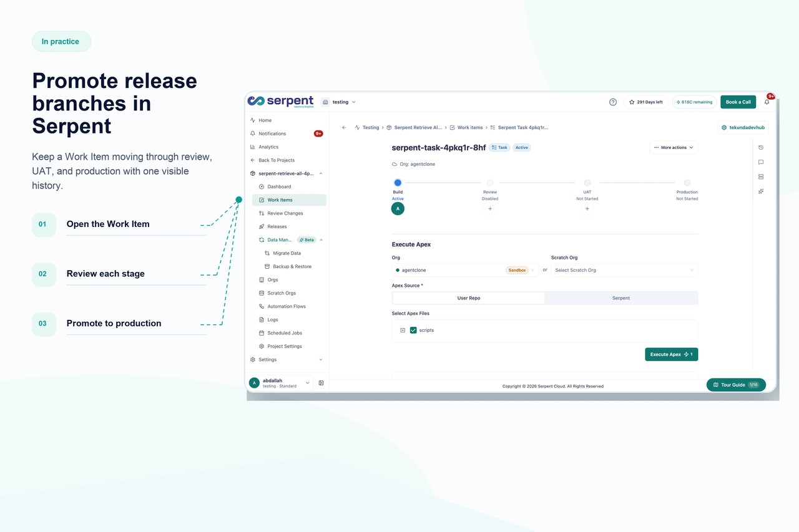This screenshot has height=532, width=799.
Task: Open the comments icon in right rail
Action: [x=761, y=162]
